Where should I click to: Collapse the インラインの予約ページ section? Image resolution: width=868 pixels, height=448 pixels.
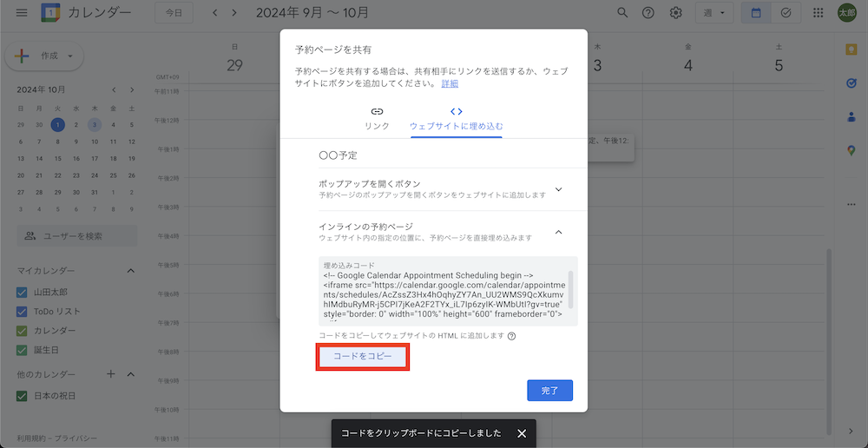[x=558, y=232]
